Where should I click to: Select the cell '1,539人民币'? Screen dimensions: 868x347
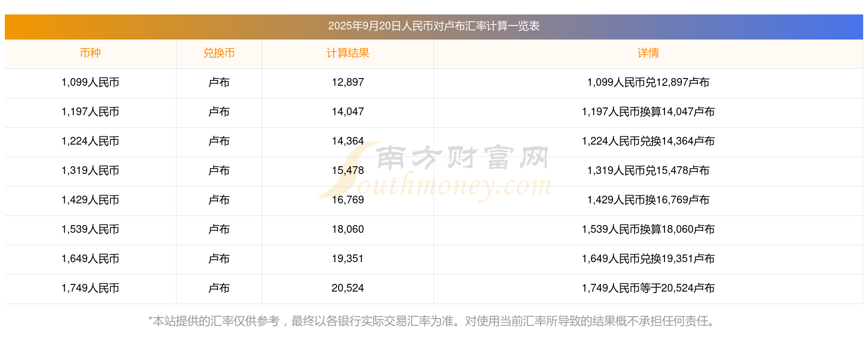tap(90, 229)
